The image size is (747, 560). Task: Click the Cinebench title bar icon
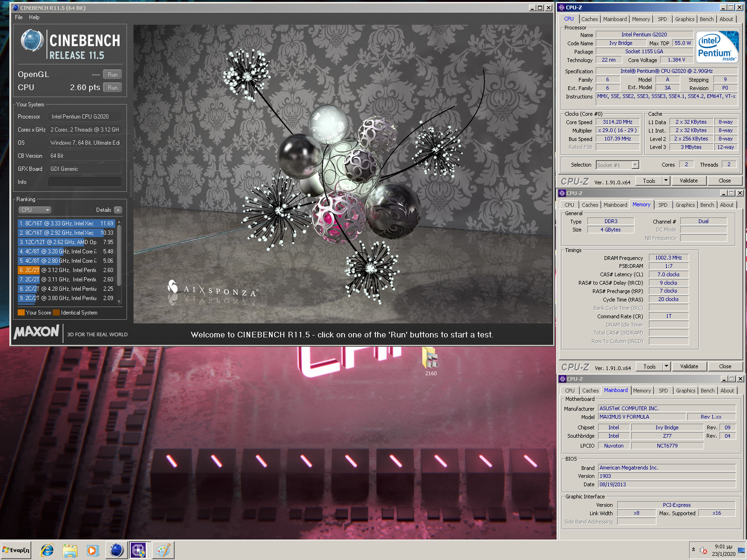click(x=15, y=7)
